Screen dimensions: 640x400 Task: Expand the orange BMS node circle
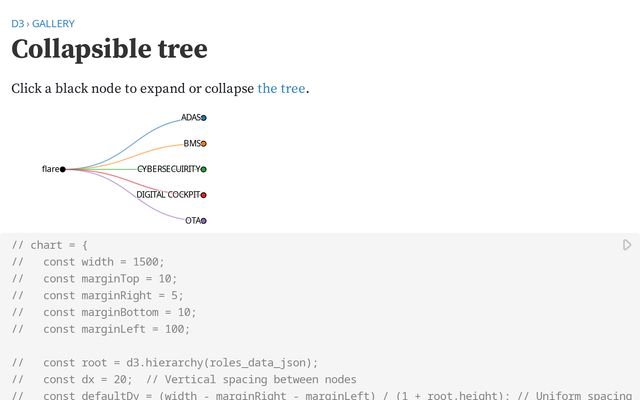coord(204,144)
